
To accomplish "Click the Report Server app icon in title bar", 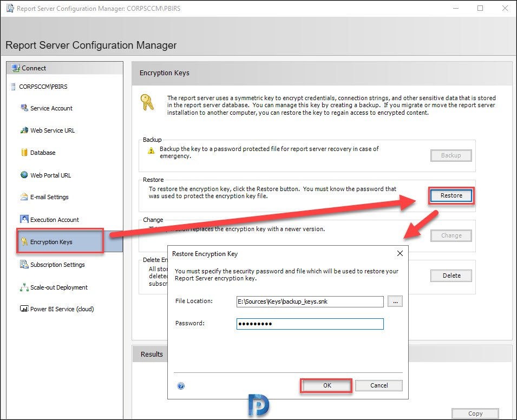I will [x=10, y=8].
